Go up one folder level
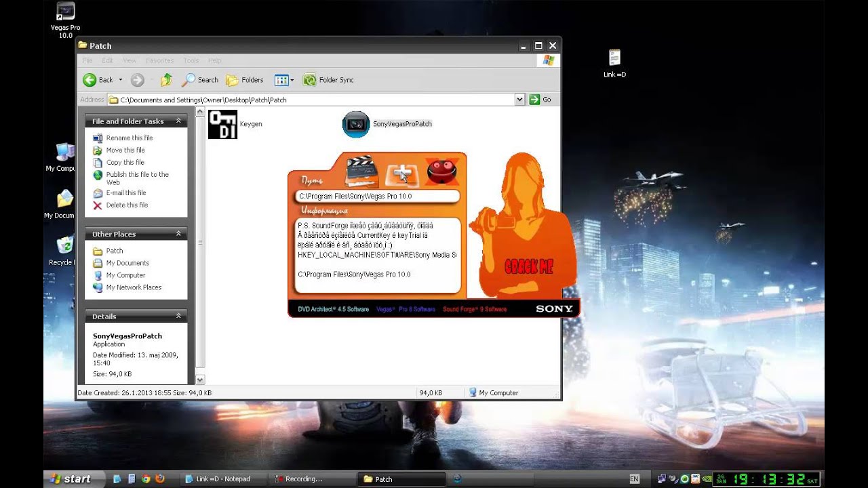This screenshot has height=488, width=868. pos(166,80)
